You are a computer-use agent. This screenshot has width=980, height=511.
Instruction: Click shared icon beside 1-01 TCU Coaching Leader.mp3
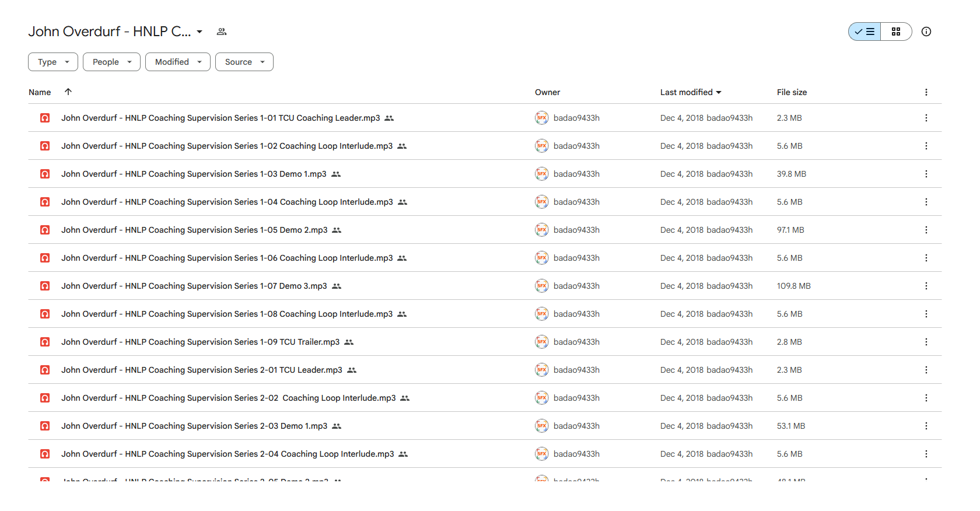(x=389, y=118)
